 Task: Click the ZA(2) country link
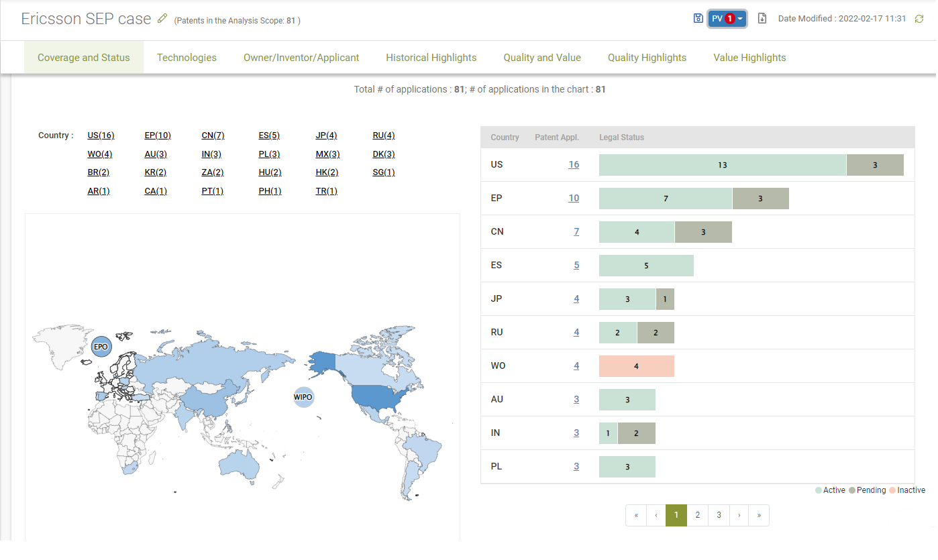coord(213,172)
